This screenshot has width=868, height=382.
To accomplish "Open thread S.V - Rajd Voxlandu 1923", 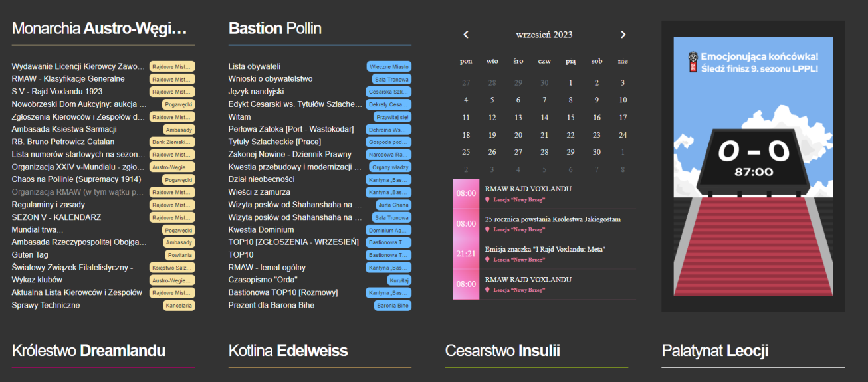I will pyautogui.click(x=57, y=92).
